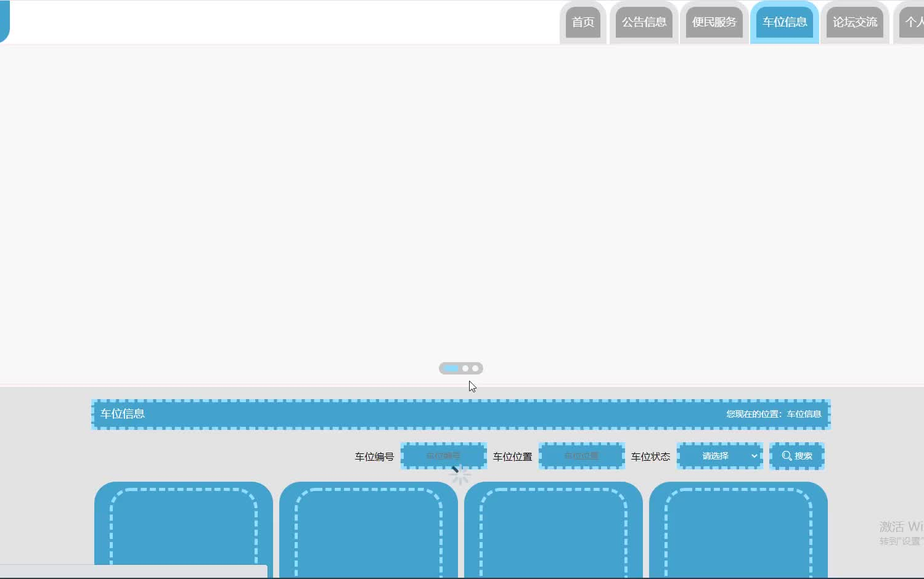Click the 车位编号 search input field
Image resolution: width=924 pixels, height=579 pixels.
[444, 456]
